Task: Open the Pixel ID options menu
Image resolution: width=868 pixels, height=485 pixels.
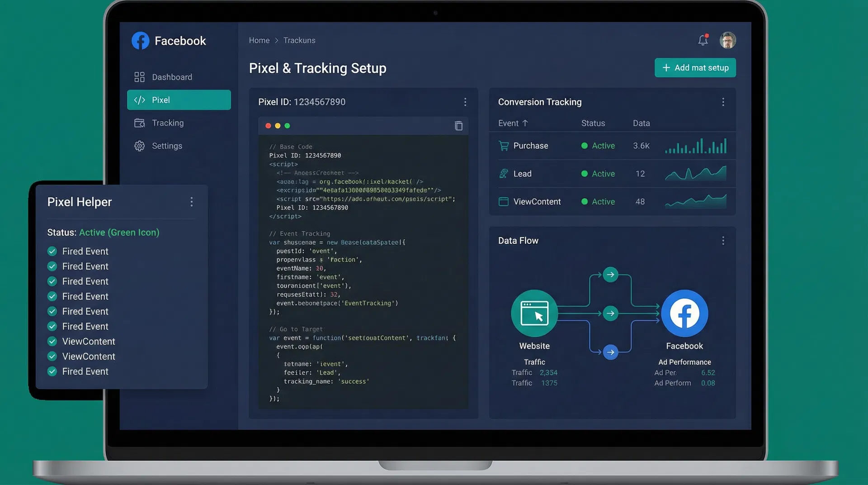Action: click(x=465, y=102)
